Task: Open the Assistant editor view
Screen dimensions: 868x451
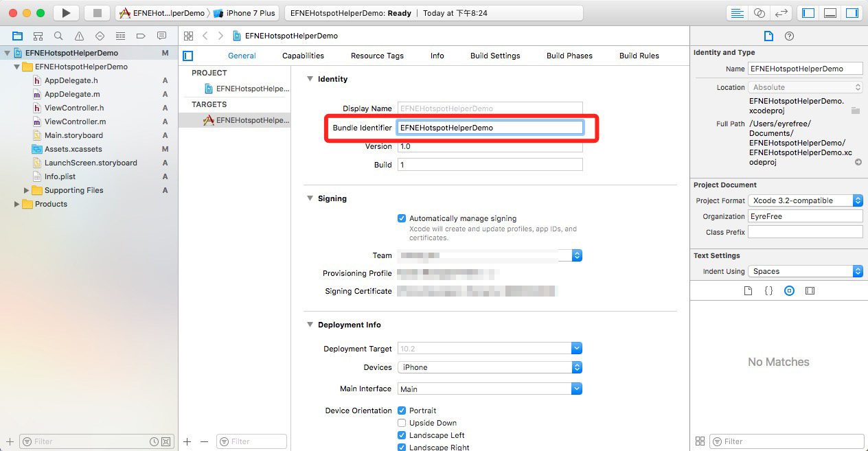Action: pyautogui.click(x=759, y=13)
